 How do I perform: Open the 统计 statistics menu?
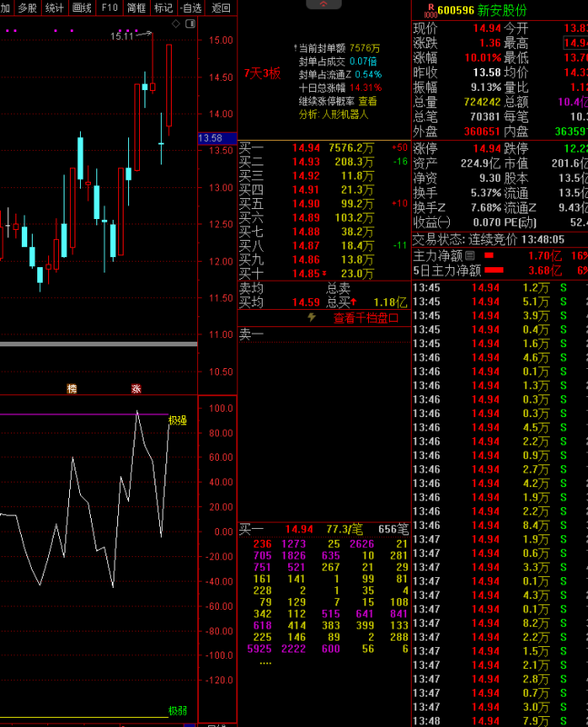point(55,8)
